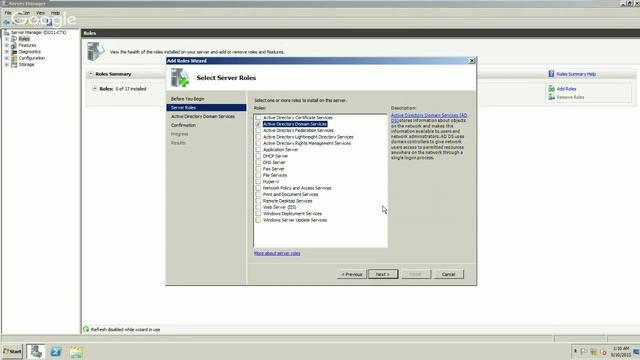Screen dimensions: 640x360
Task: Check Active Directory Certificate Services
Action: point(258,118)
